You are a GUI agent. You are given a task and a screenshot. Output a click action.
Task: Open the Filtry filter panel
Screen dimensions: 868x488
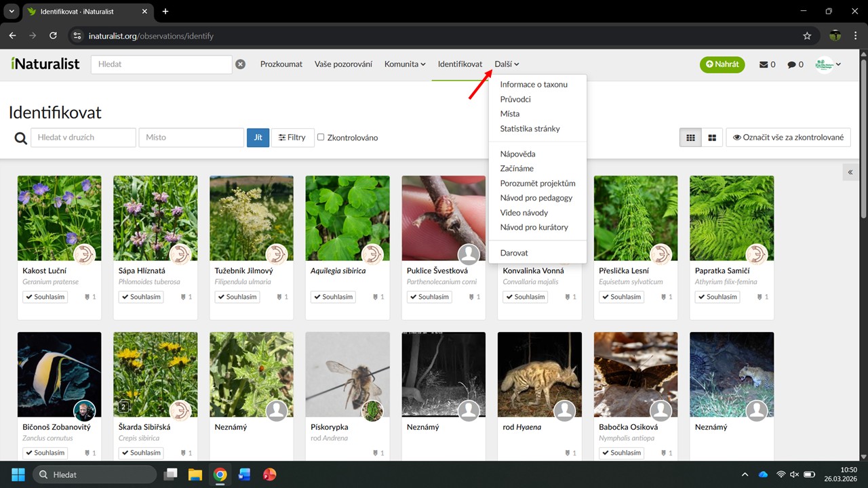(x=292, y=138)
